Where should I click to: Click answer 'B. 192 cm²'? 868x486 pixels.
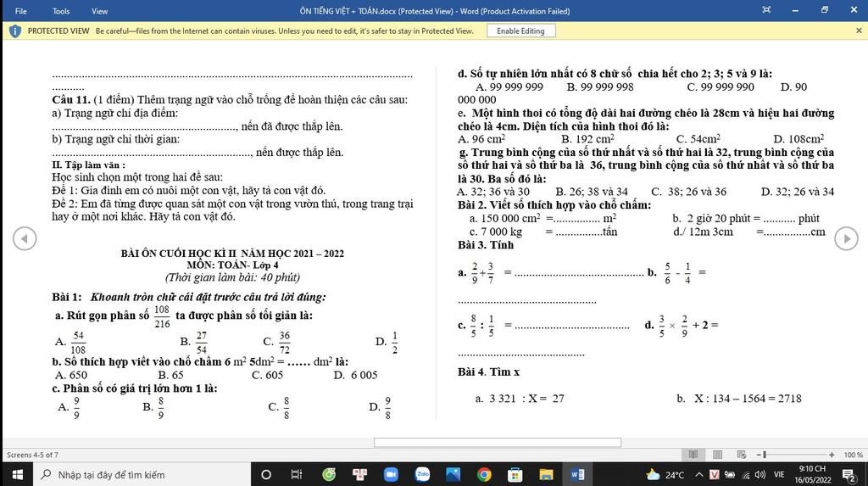587,139
